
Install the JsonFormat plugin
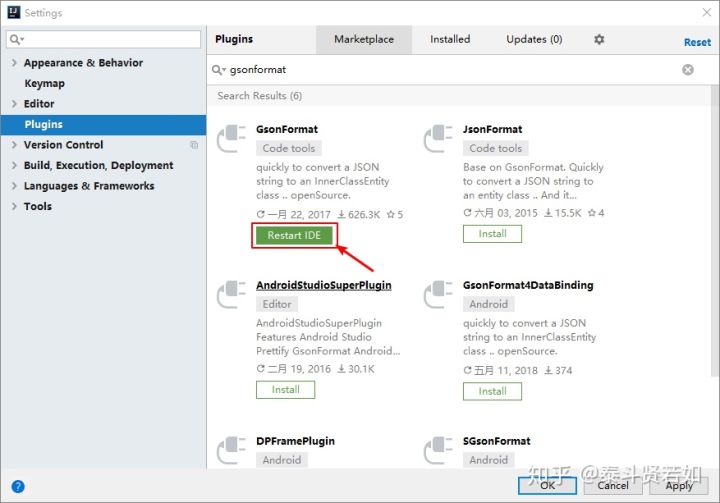click(492, 234)
